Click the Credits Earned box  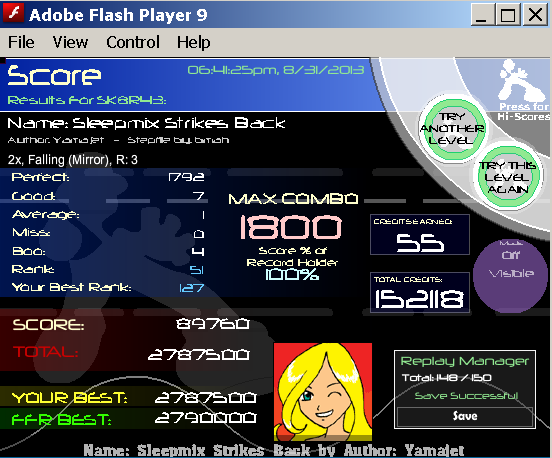420,234
